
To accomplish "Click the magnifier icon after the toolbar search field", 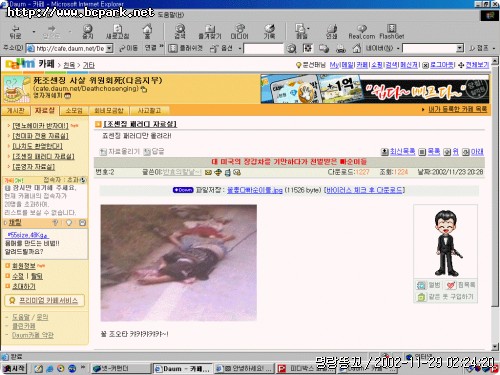I will (292, 49).
